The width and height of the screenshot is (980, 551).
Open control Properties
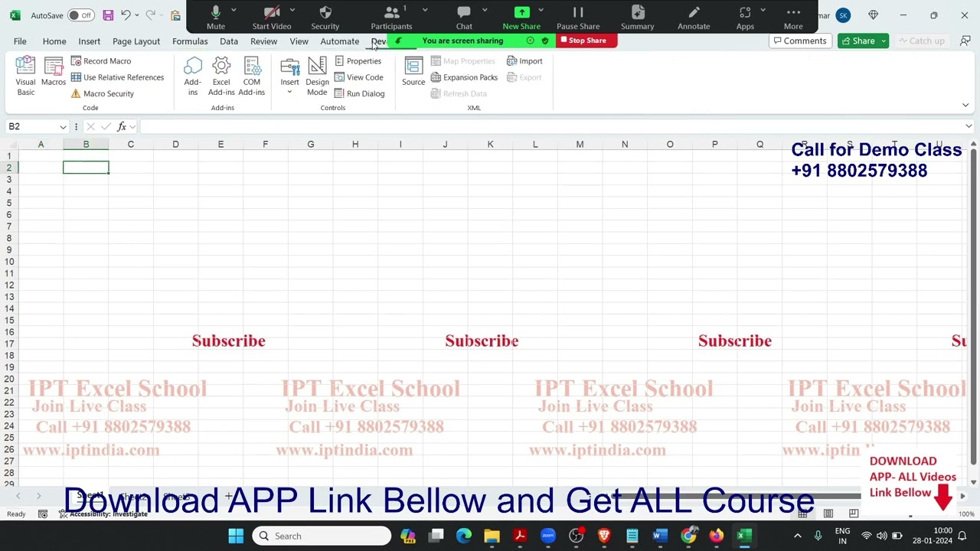click(358, 61)
